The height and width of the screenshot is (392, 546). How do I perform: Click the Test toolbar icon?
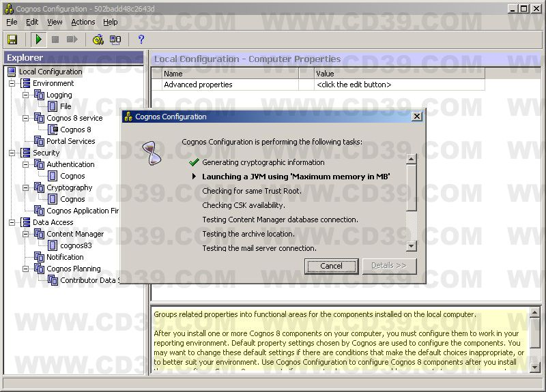pyautogui.click(x=98, y=40)
